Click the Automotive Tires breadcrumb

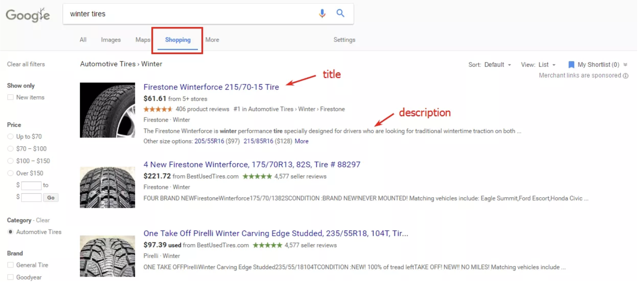tap(108, 64)
